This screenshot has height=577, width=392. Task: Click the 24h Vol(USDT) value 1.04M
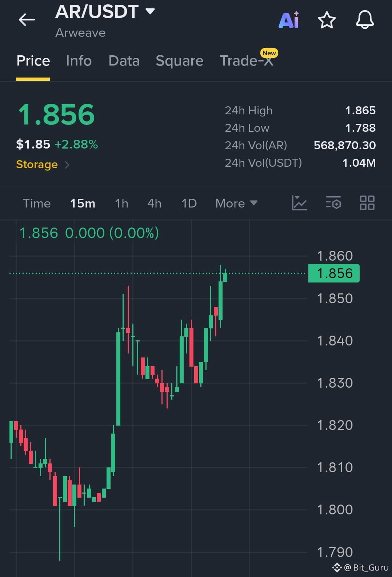pyautogui.click(x=359, y=163)
